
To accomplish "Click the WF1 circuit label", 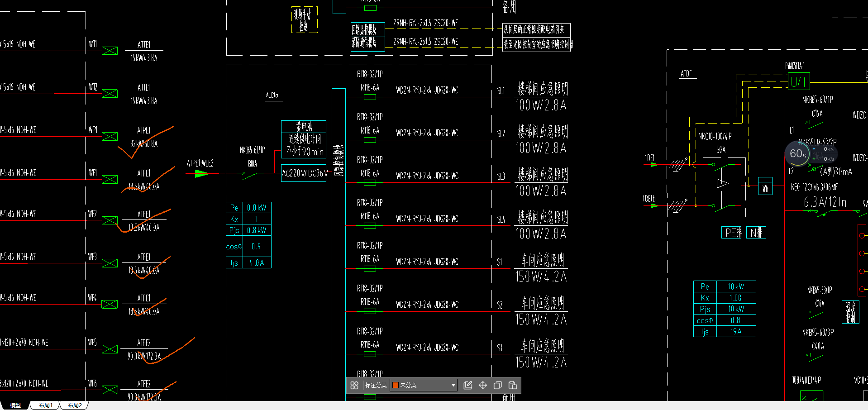I will coord(93,173).
